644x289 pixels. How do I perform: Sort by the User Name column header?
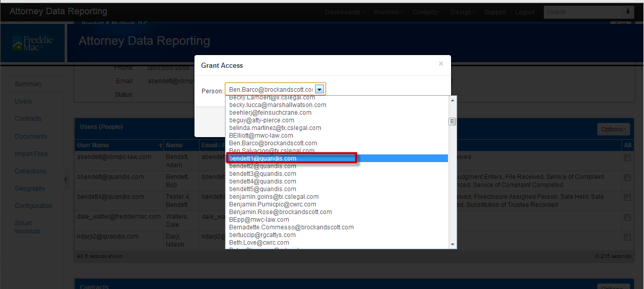119,145
